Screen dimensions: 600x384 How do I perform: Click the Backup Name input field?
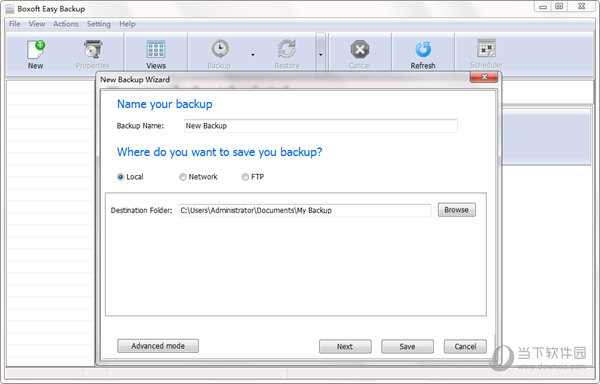tap(321, 126)
